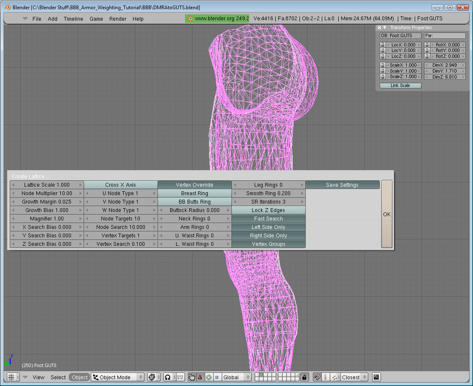Open the Closest snap mode dropdown
The height and width of the screenshot is (386, 473).
353,377
